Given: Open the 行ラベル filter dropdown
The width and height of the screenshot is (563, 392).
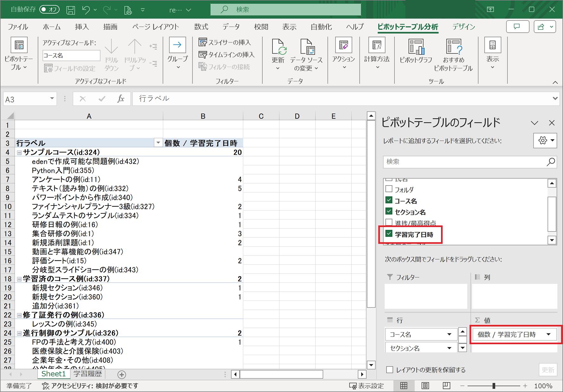Looking at the screenshot, I should [x=158, y=143].
